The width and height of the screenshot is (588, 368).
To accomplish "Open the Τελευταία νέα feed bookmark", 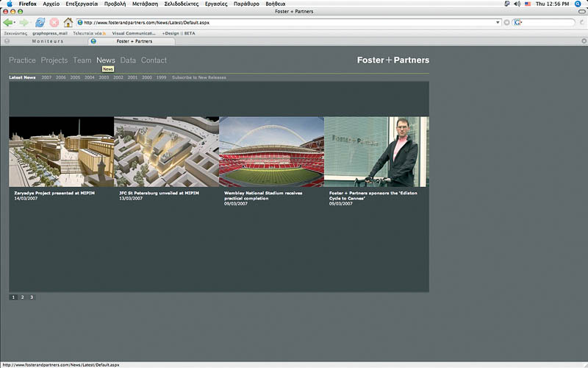I will (89, 33).
